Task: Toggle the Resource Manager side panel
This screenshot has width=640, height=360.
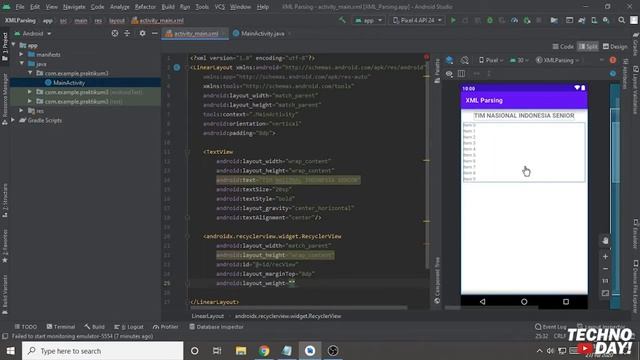Action: [5, 98]
